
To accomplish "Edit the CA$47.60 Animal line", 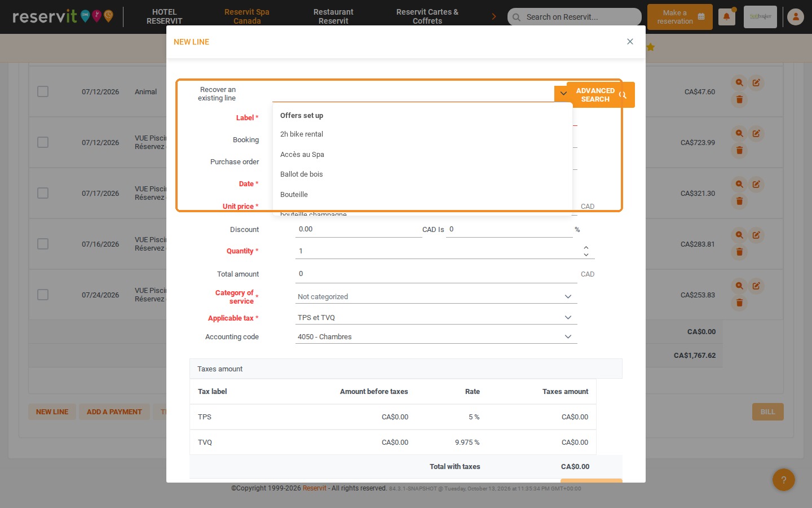I will click(x=756, y=83).
